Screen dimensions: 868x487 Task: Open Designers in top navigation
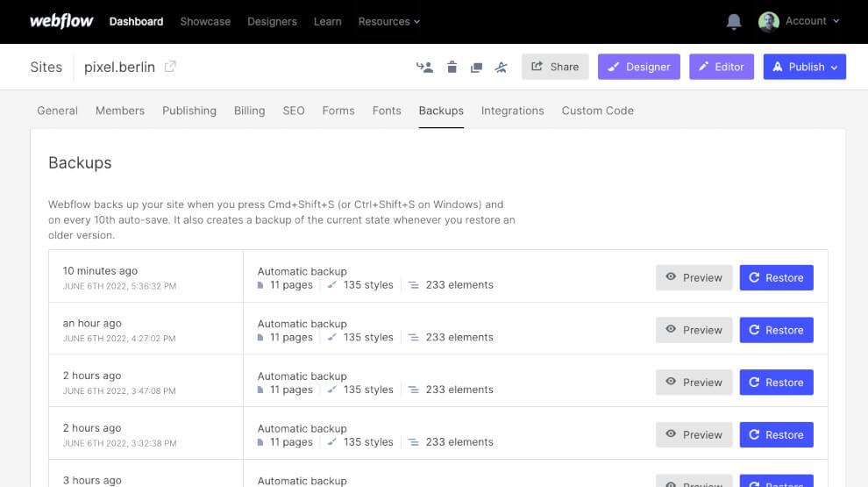[272, 22]
